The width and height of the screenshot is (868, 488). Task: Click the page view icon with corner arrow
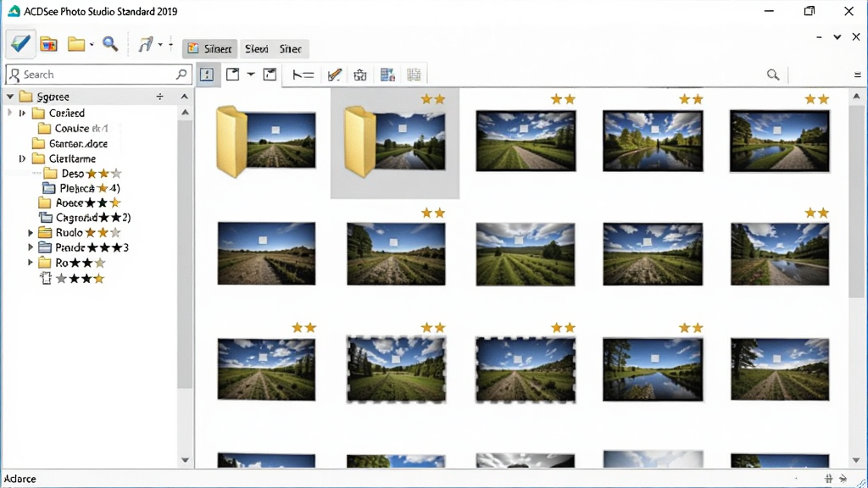233,75
